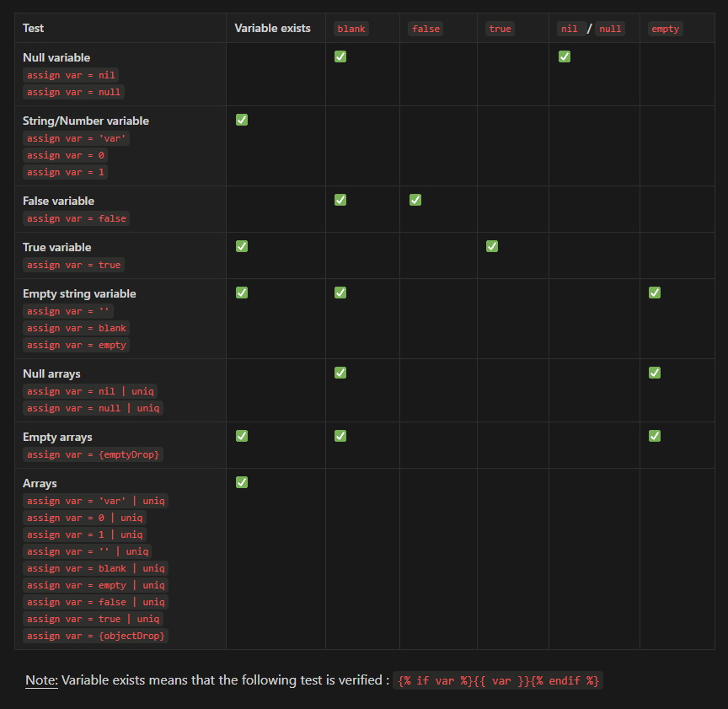Click the 'Empty string variable' row title

click(79, 293)
